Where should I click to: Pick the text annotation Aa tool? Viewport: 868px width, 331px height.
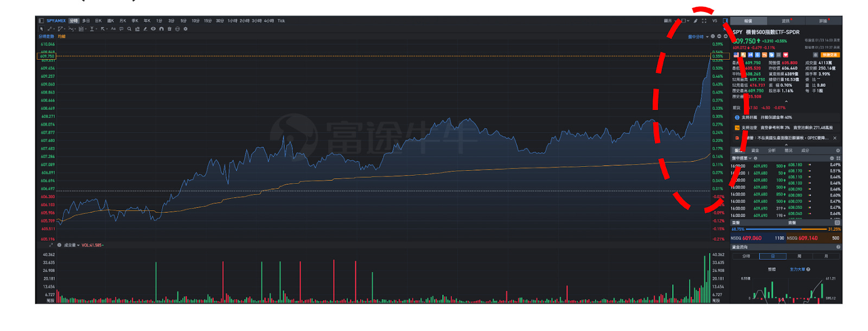coord(113,29)
